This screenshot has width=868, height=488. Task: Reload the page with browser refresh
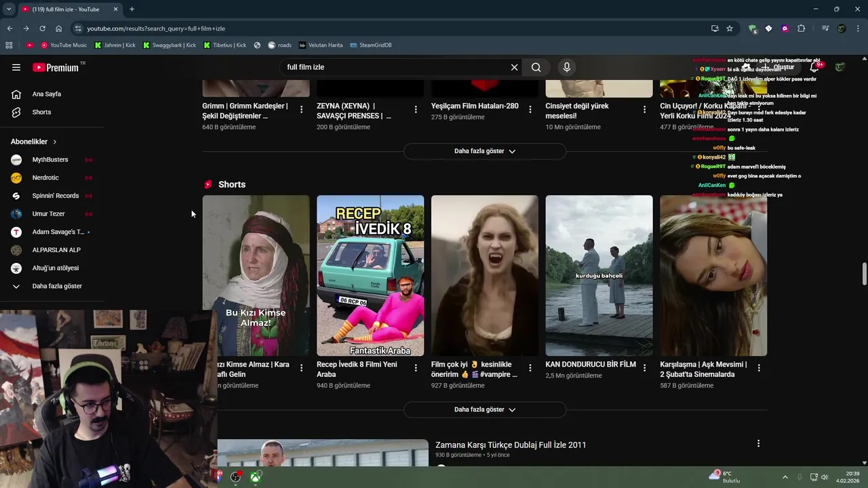pyautogui.click(x=42, y=28)
